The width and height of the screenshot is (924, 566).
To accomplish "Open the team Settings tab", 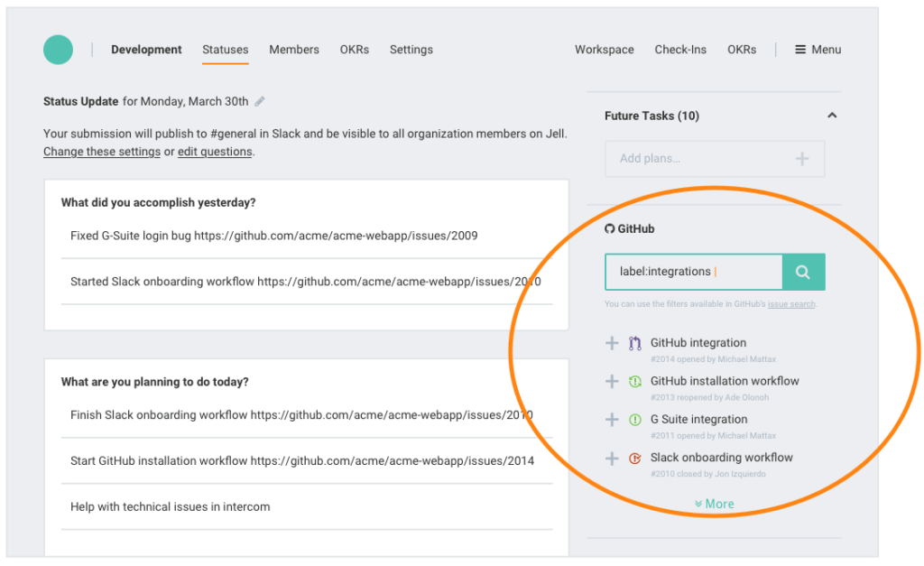I will (411, 50).
